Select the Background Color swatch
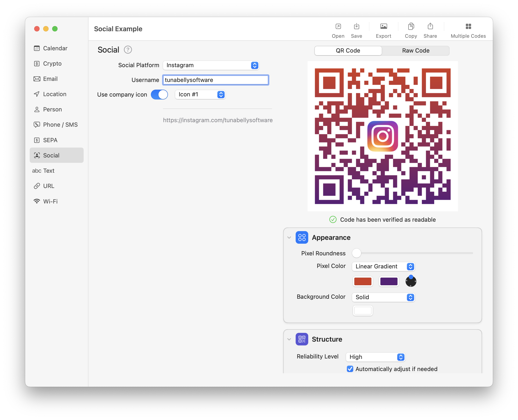Screen dimensions: 518x420 tap(362, 311)
